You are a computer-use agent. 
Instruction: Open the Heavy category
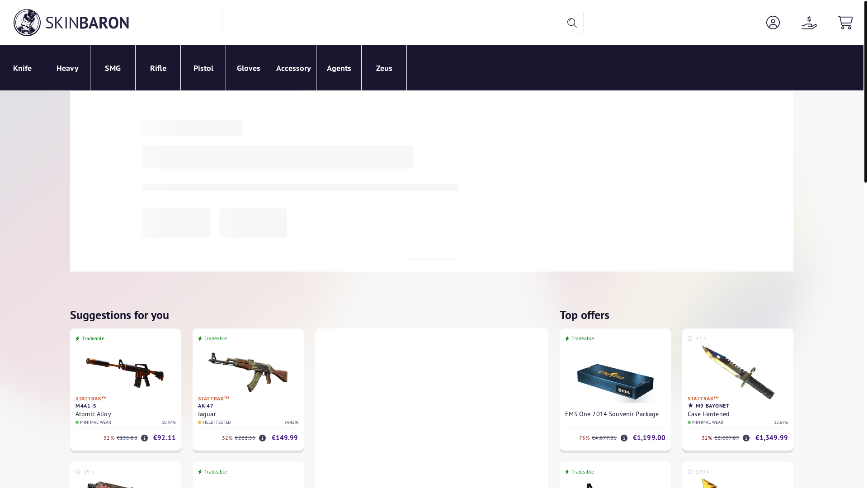67,68
